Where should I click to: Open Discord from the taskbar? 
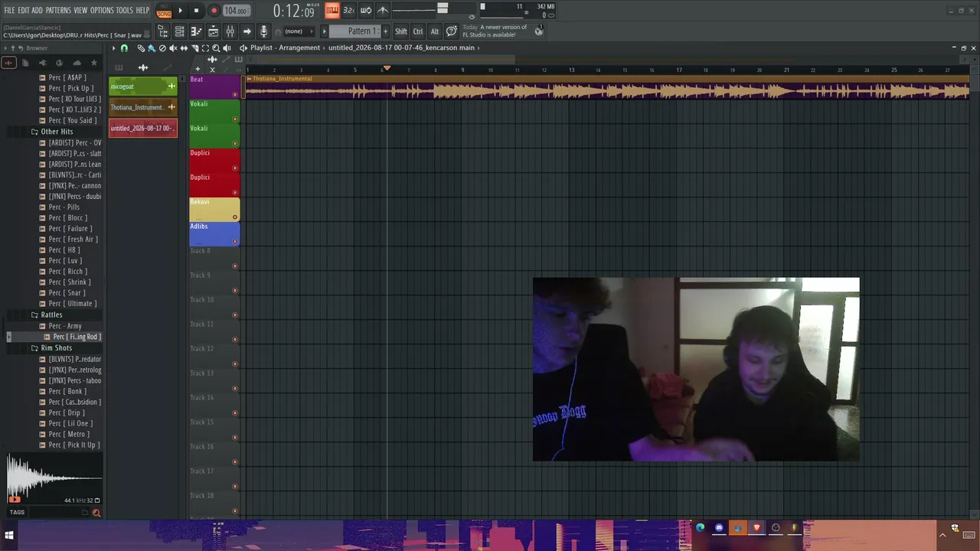[719, 527]
